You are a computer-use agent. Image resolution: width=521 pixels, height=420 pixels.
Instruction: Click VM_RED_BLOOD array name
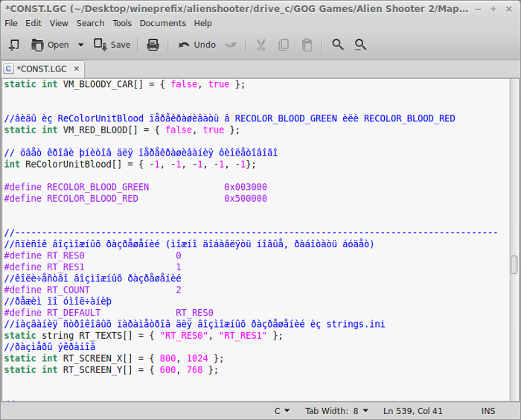coord(95,130)
